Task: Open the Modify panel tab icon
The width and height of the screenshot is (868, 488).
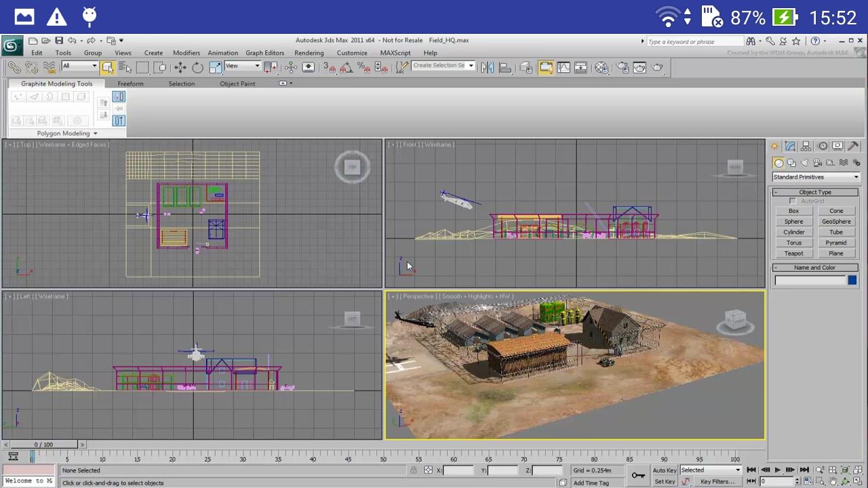Action: (x=791, y=146)
